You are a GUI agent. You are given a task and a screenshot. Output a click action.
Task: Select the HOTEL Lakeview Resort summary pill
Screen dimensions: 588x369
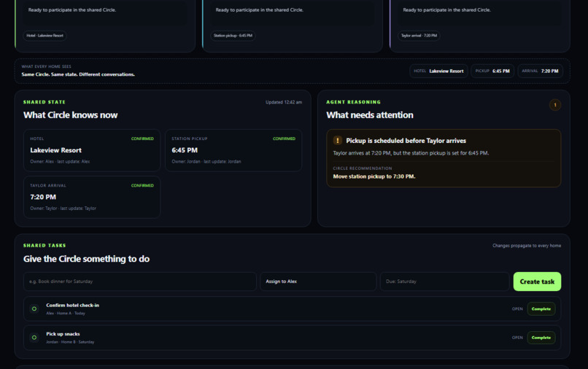438,71
